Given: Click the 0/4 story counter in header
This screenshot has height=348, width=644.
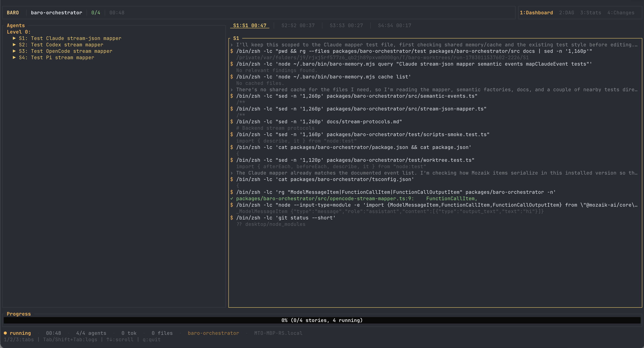Looking at the screenshot, I should point(96,13).
